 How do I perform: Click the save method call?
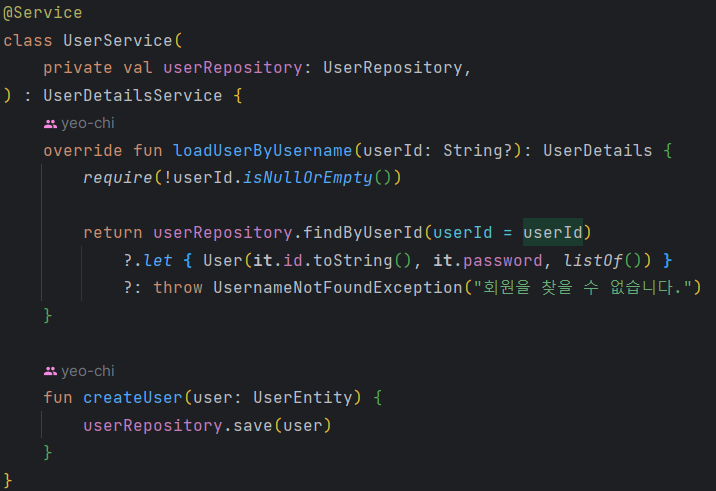click(x=253, y=426)
